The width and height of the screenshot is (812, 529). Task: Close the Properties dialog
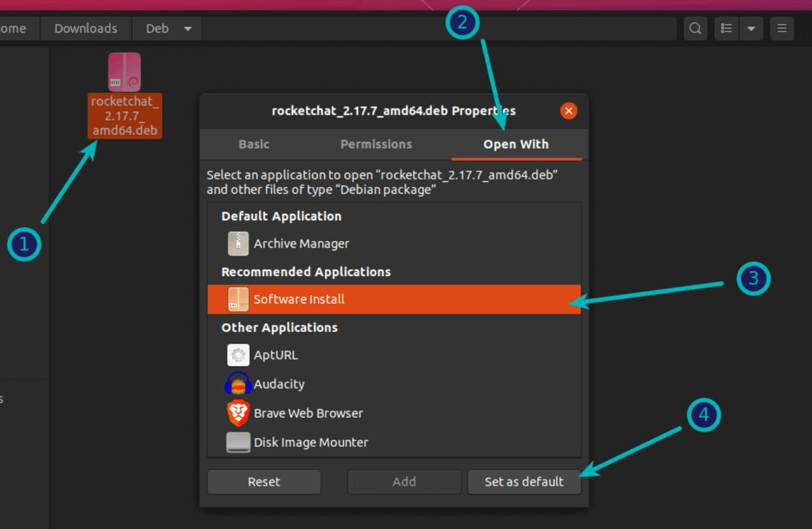tap(569, 111)
